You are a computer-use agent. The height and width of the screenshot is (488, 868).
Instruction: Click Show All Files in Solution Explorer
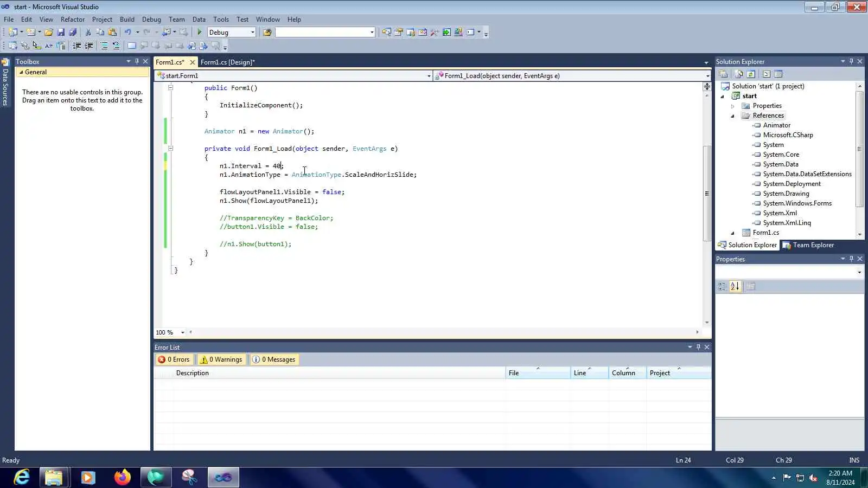pyautogui.click(x=738, y=74)
